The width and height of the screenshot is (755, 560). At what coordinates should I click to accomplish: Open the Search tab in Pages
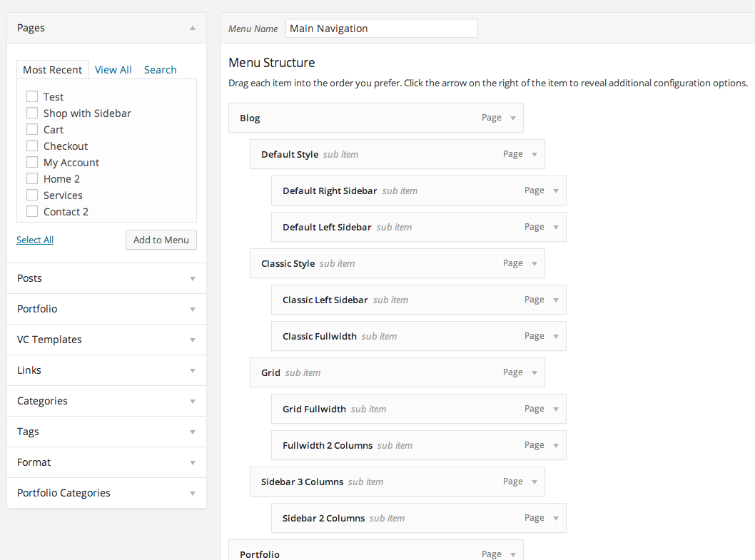160,70
